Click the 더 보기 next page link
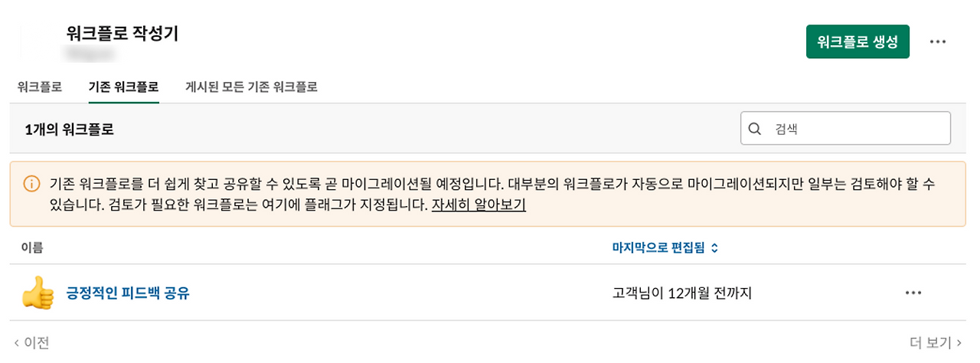 pos(936,342)
